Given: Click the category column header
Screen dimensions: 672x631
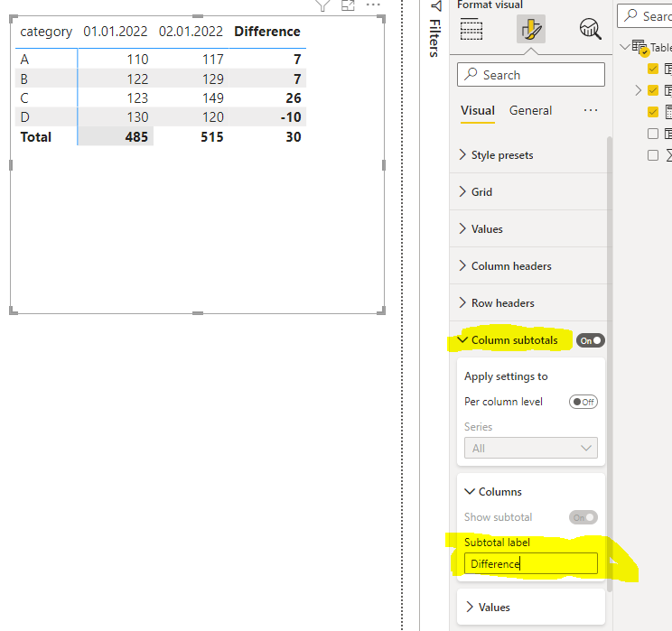Looking at the screenshot, I should pyautogui.click(x=46, y=32).
